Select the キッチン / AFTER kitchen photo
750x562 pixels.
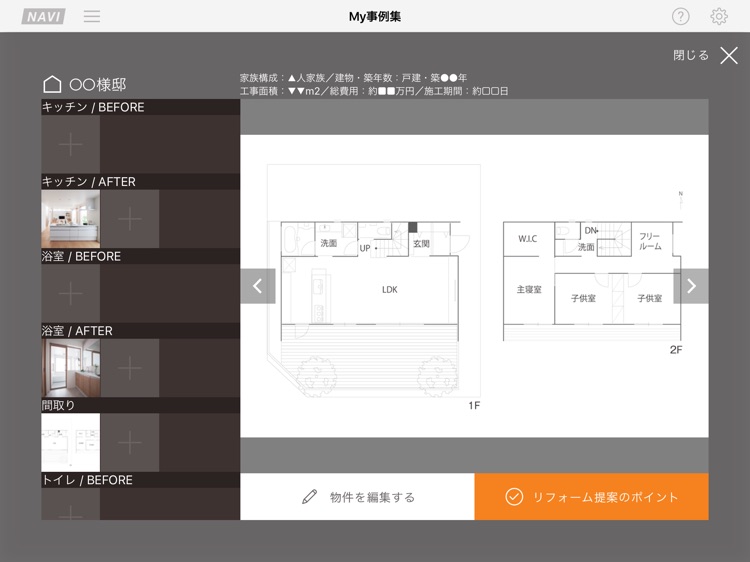pyautogui.click(x=71, y=219)
